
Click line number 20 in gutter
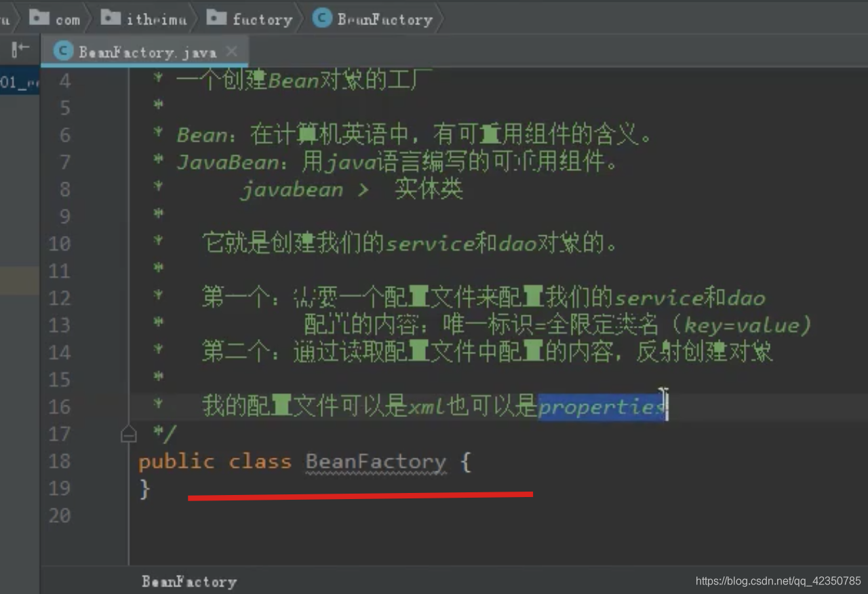pyautogui.click(x=59, y=516)
